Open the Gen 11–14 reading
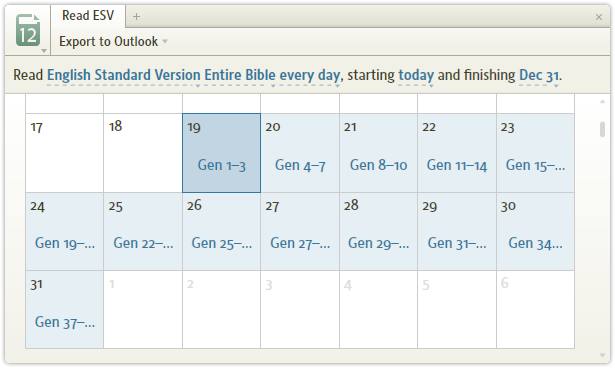Screen dimensions: 615x368 [x=457, y=165]
